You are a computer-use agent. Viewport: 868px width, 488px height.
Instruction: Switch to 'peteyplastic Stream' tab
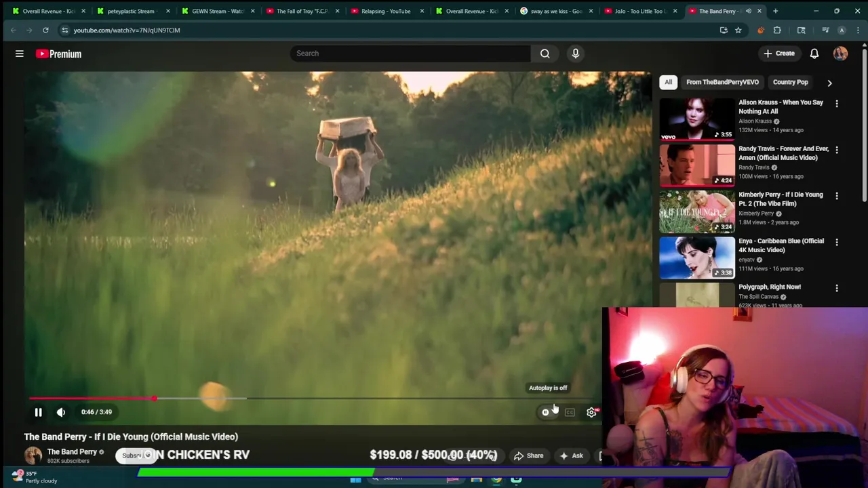130,11
